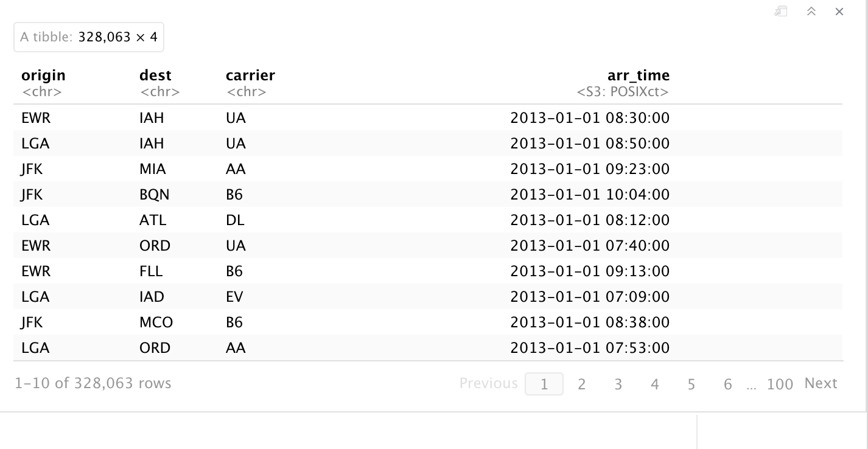Sort the table by the arr_time column
The height and width of the screenshot is (449, 868).
(x=639, y=75)
